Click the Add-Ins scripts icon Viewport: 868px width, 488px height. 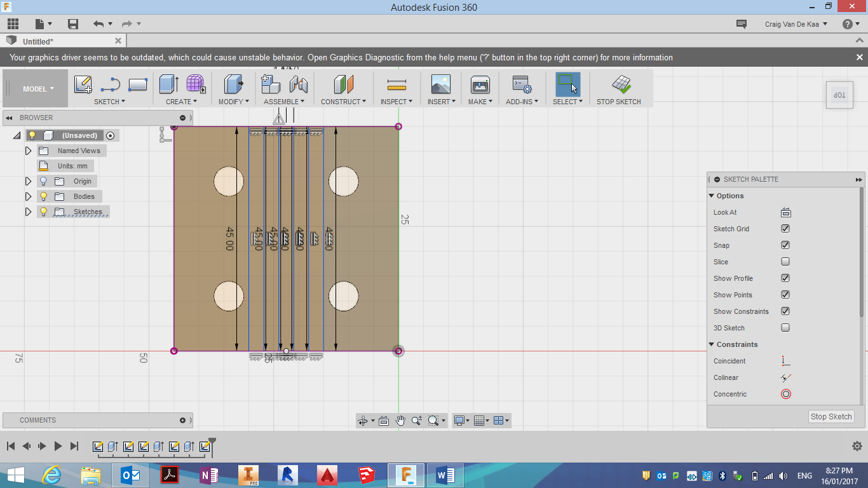coord(522,84)
